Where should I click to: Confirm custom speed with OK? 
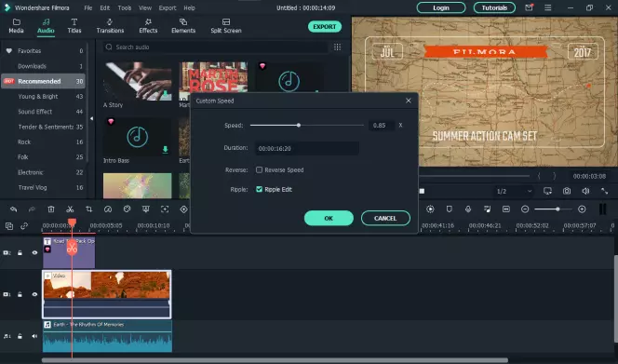pyautogui.click(x=329, y=218)
